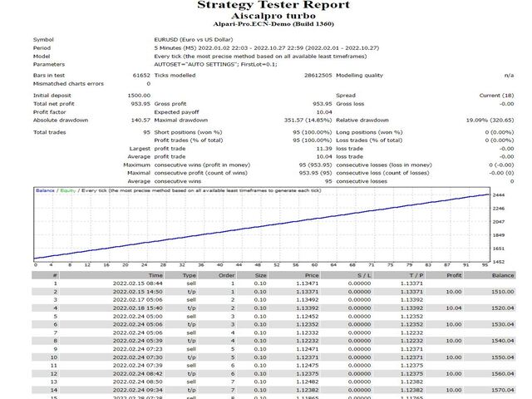Click the "Gross loss" label
Screen dimensions: 532x399
pos(350,104)
